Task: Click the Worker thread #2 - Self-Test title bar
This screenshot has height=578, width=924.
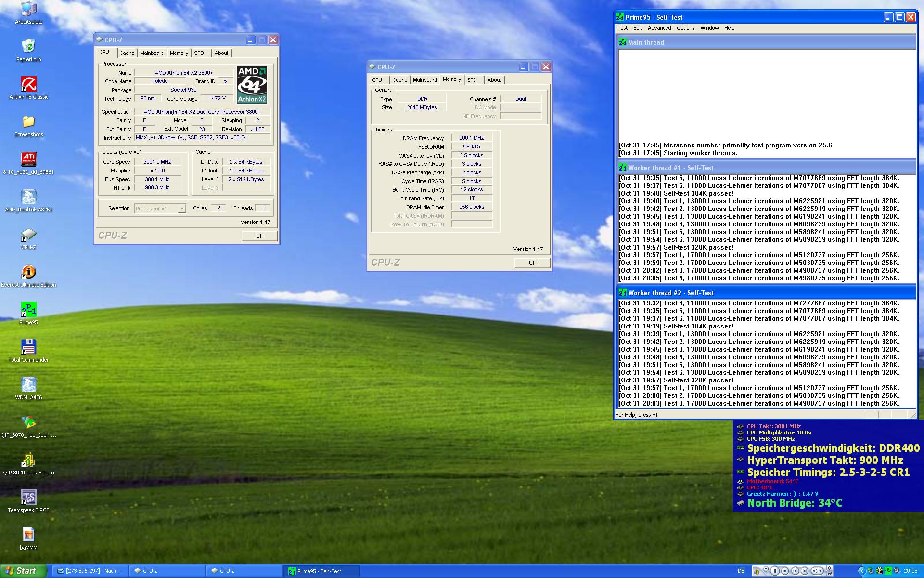Action: 766,293
